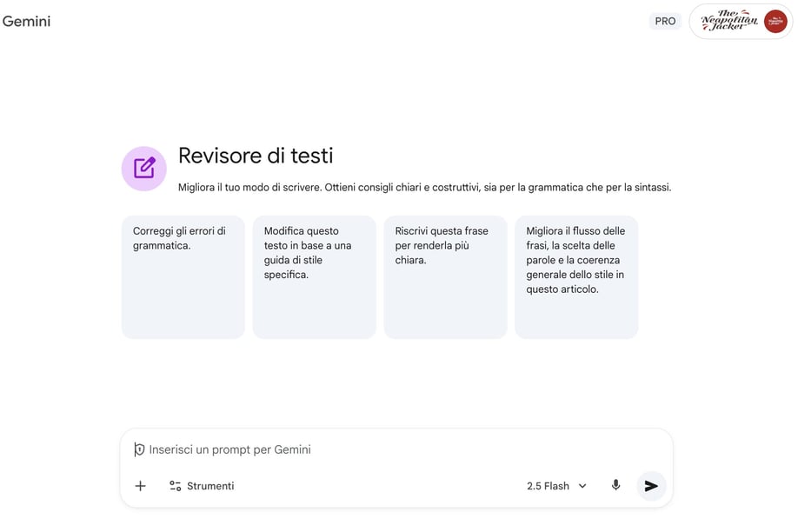Click the Gemini logo in the top left
The height and width of the screenshot is (532, 798).
point(27,21)
